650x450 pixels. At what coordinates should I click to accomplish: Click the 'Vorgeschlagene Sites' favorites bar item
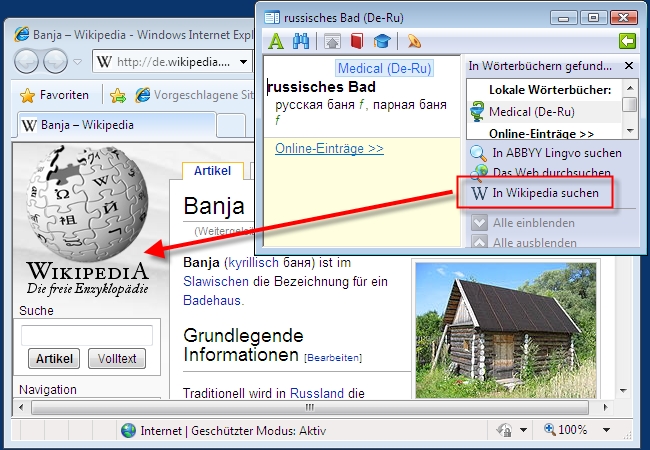click(x=194, y=95)
